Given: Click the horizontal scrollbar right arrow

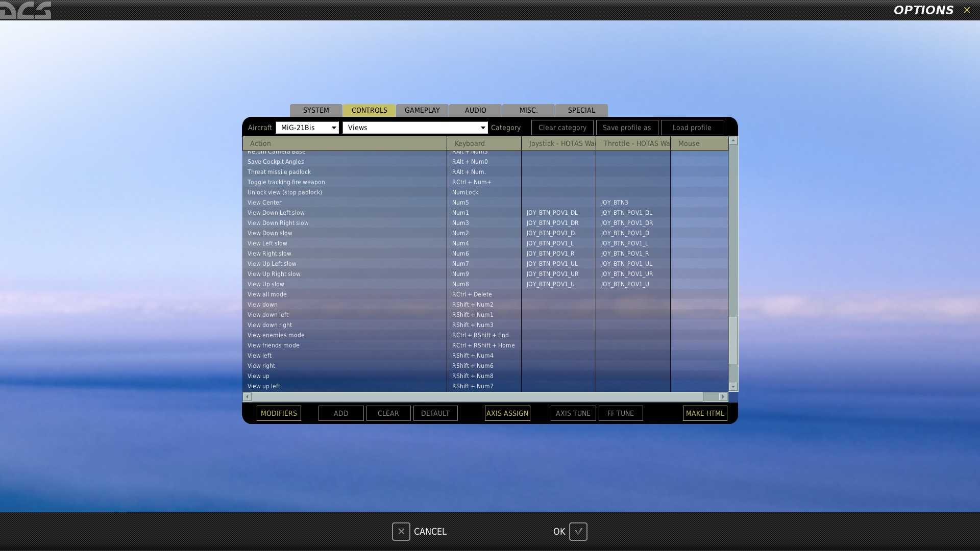Looking at the screenshot, I should point(723,397).
